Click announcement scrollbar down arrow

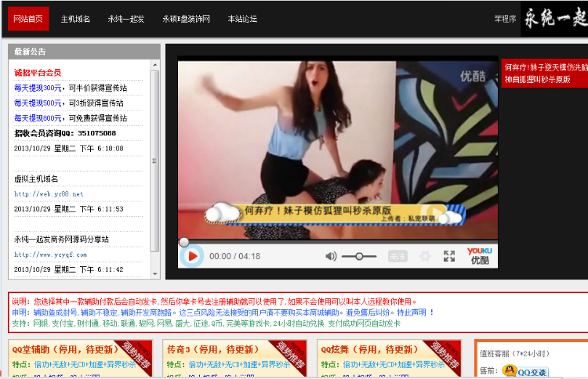[x=155, y=274]
